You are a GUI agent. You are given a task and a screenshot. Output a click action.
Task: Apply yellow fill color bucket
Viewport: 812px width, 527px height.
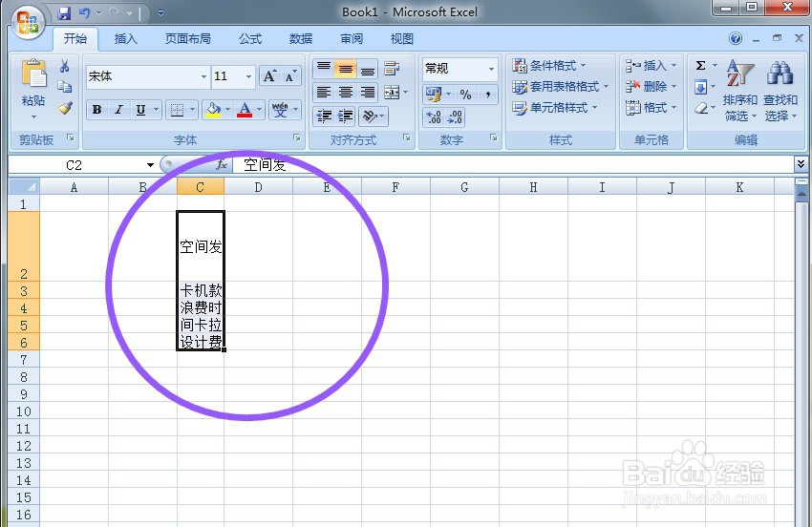(213, 110)
